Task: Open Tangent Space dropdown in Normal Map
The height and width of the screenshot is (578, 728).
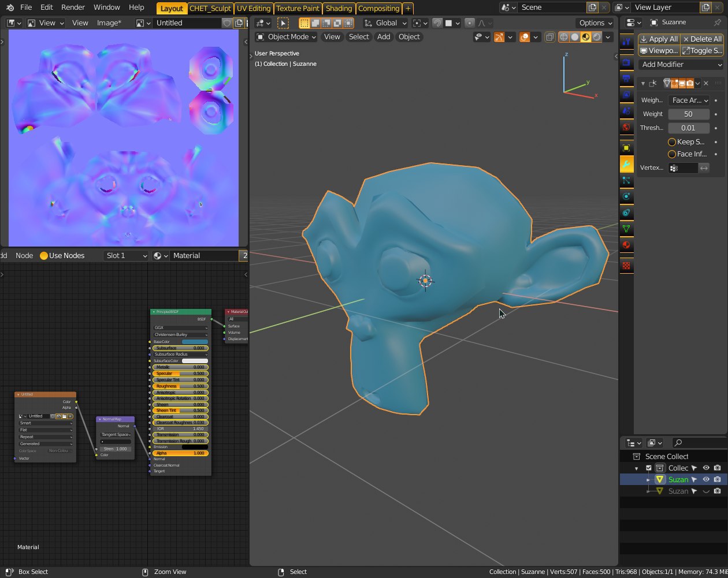Action: pyautogui.click(x=116, y=435)
